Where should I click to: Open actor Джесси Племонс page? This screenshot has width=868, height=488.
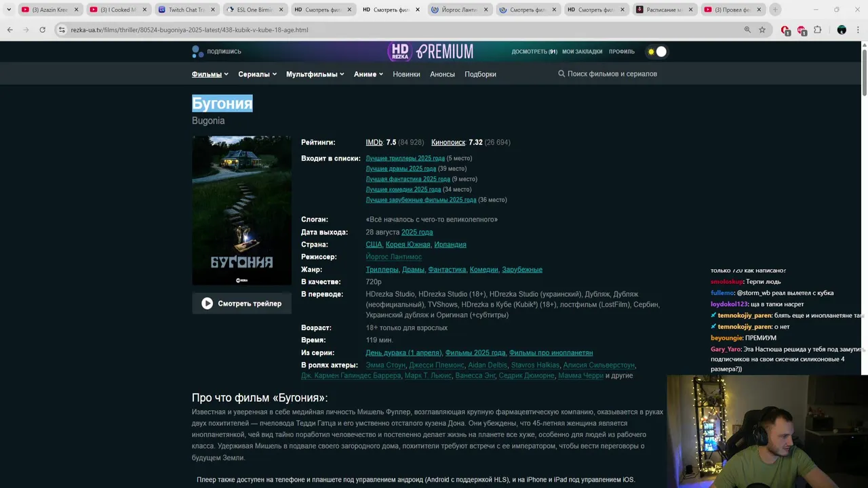tap(437, 365)
